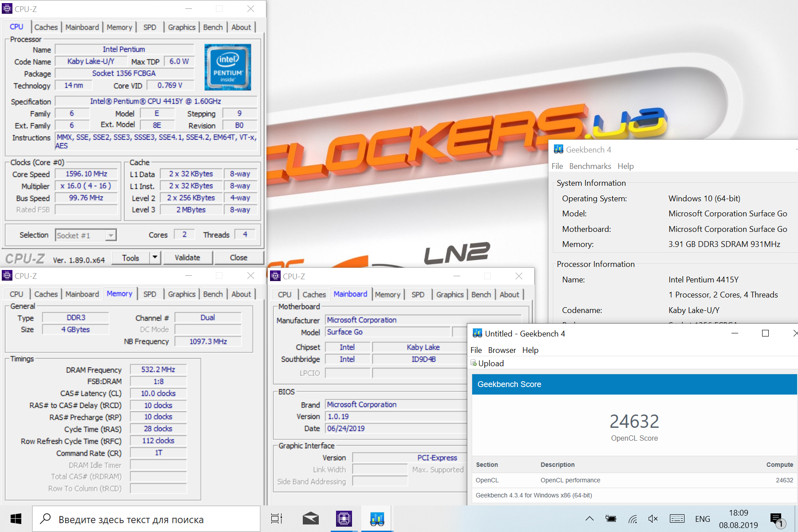Viewport: 798px width, 532px height.
Task: Activate Geekbench taskbar icon
Action: tap(377, 519)
